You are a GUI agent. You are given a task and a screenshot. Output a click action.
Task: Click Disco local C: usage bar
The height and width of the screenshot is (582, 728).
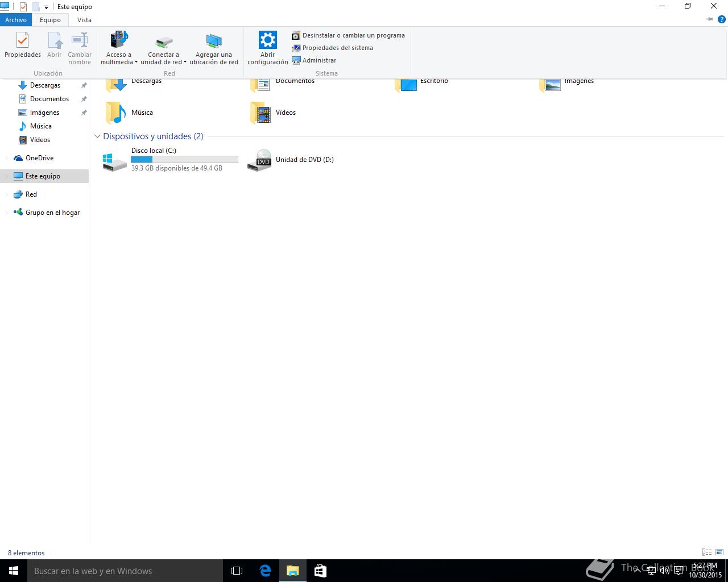[185, 160]
